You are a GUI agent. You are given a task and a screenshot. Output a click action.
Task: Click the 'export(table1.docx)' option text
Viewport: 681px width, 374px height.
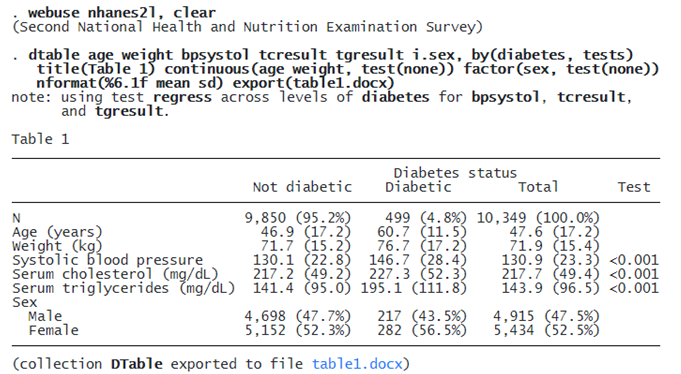[313, 83]
